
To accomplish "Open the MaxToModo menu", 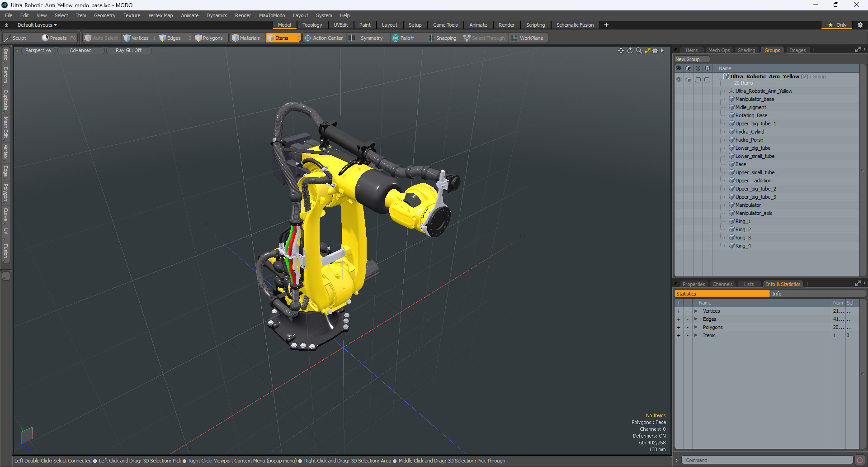I will 272,15.
